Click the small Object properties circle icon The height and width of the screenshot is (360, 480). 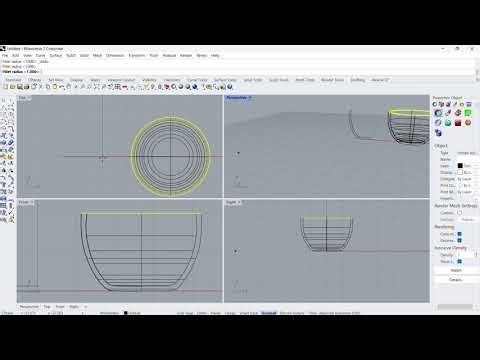435,104
